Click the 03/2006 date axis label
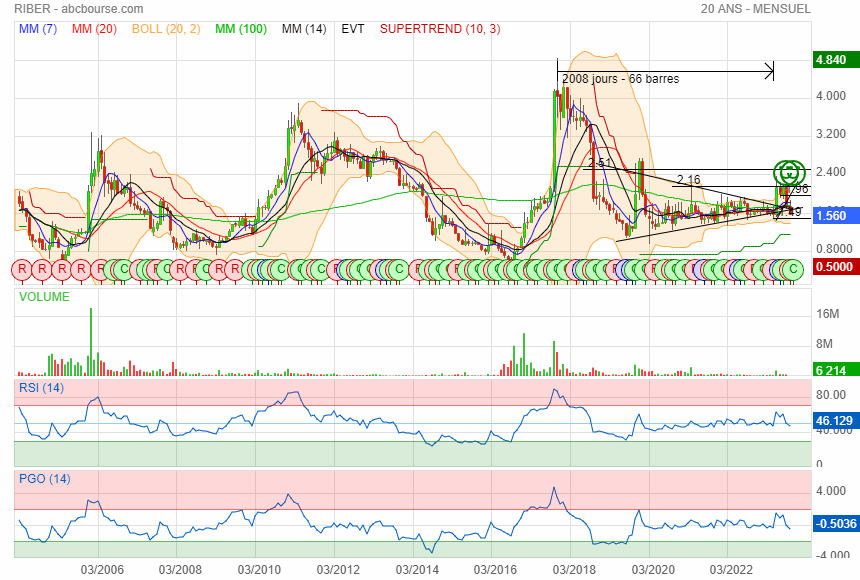Image resolution: width=860 pixels, height=580 pixels. click(x=102, y=570)
